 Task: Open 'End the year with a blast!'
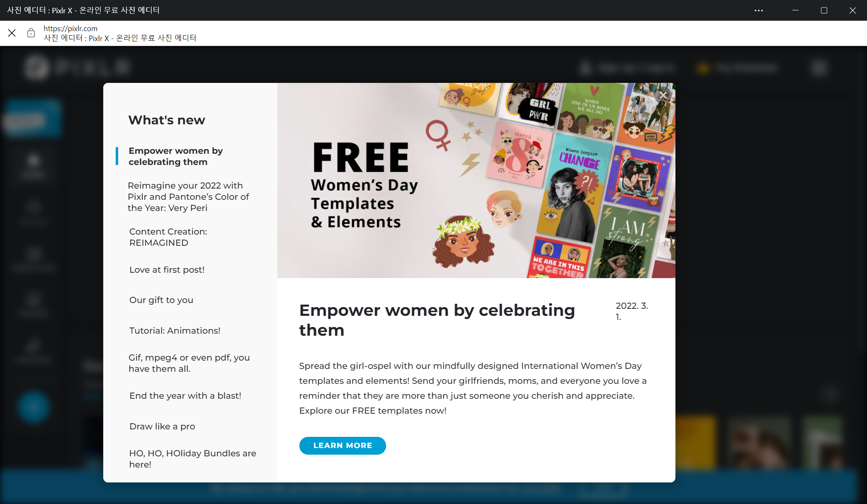[185, 396]
